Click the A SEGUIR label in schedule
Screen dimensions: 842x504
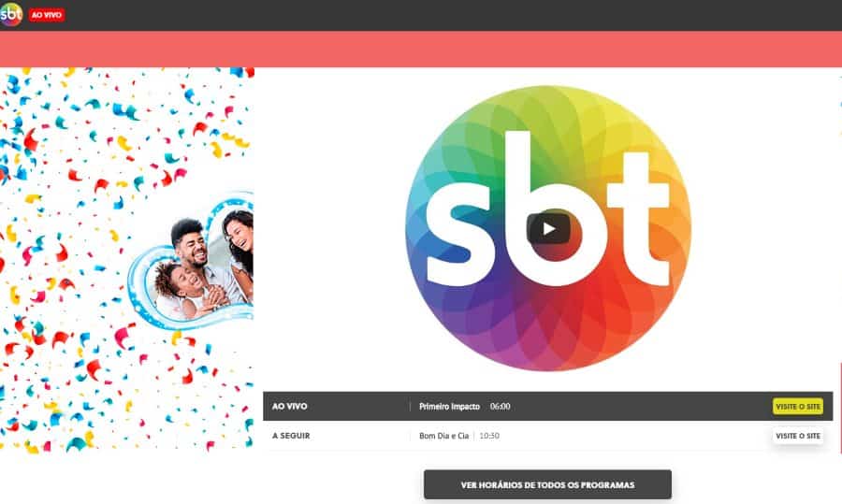(x=291, y=436)
